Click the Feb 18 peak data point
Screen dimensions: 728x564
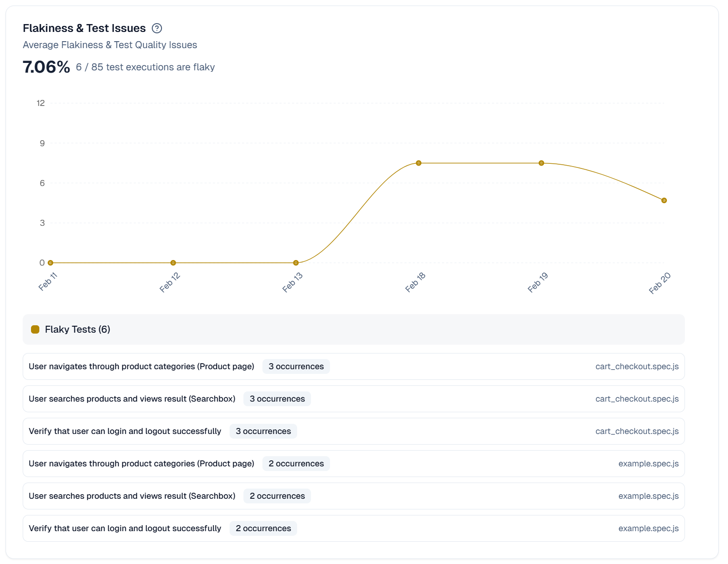pos(418,163)
